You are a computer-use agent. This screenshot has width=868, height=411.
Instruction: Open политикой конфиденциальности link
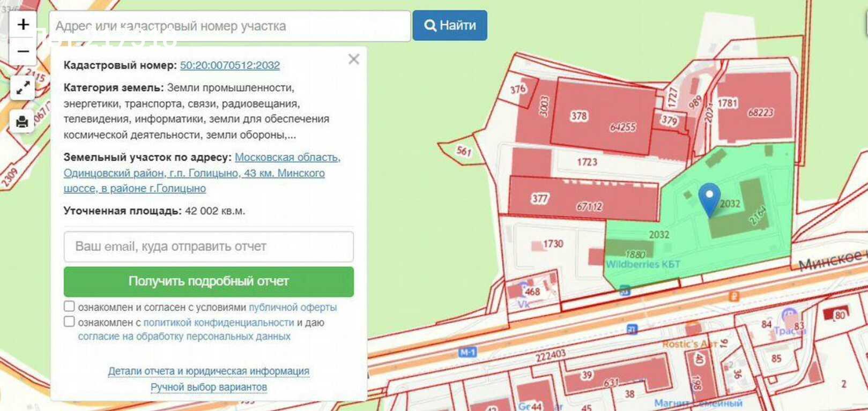(218, 323)
